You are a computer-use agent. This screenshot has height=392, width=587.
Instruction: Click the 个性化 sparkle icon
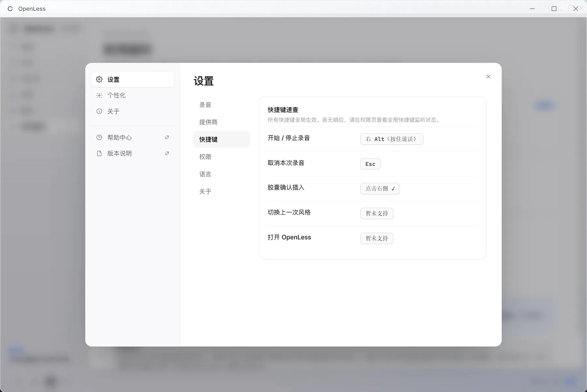coord(99,95)
